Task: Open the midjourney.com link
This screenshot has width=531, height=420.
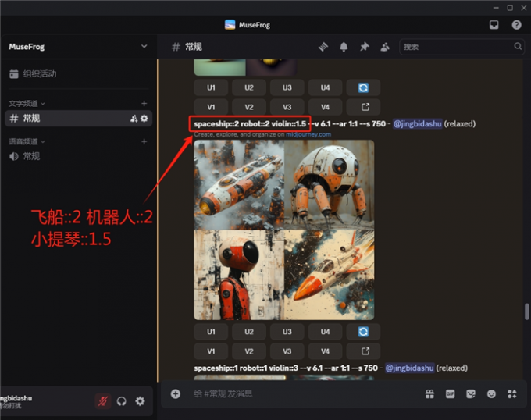Action: 308,134
